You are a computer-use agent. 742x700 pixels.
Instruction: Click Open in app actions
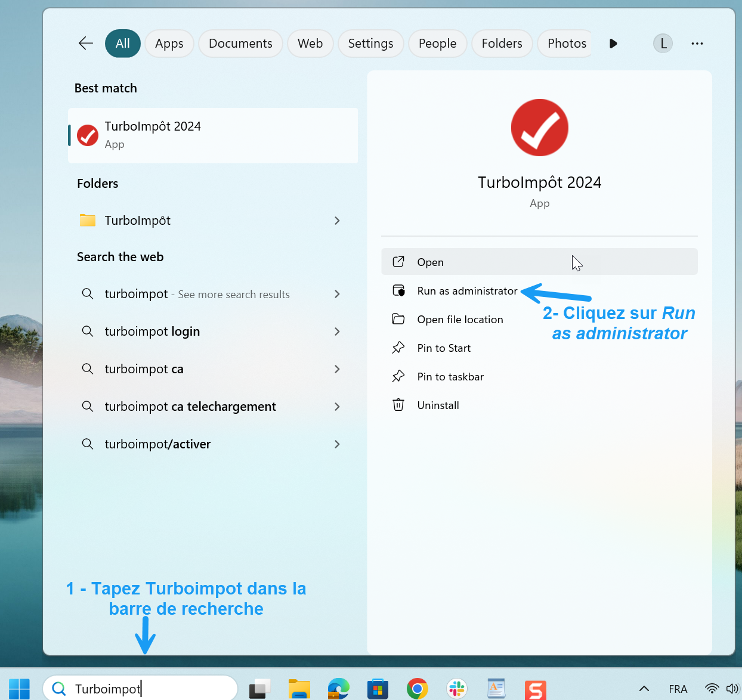(539, 262)
